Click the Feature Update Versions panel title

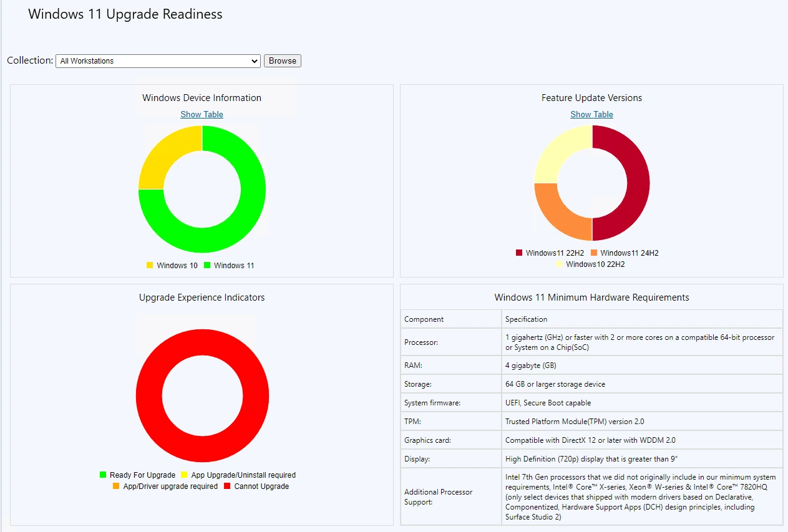tap(591, 98)
